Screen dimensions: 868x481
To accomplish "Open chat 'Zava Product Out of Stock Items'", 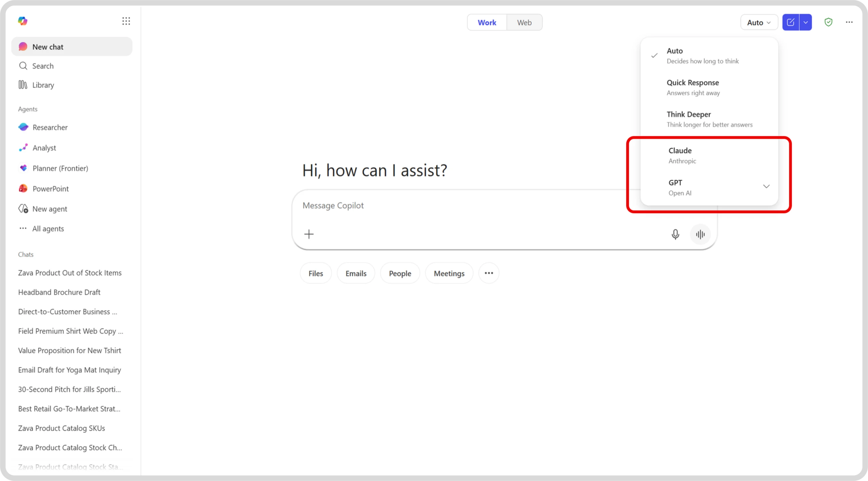I will [x=70, y=273].
